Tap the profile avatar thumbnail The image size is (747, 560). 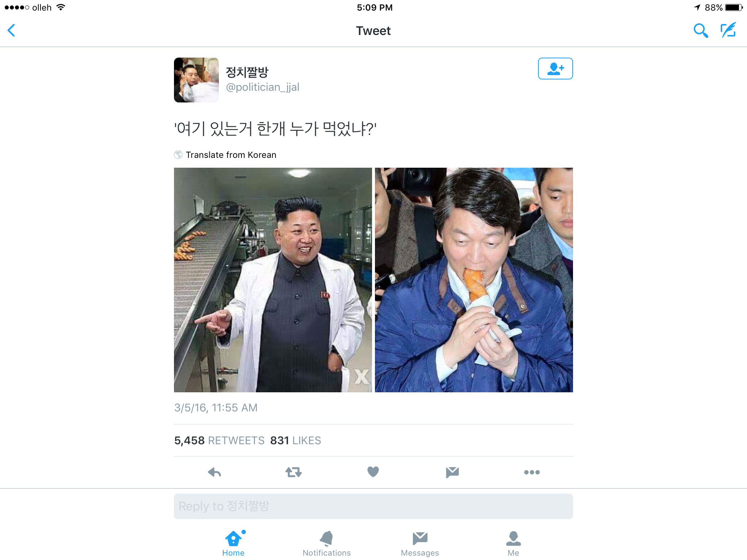196,80
